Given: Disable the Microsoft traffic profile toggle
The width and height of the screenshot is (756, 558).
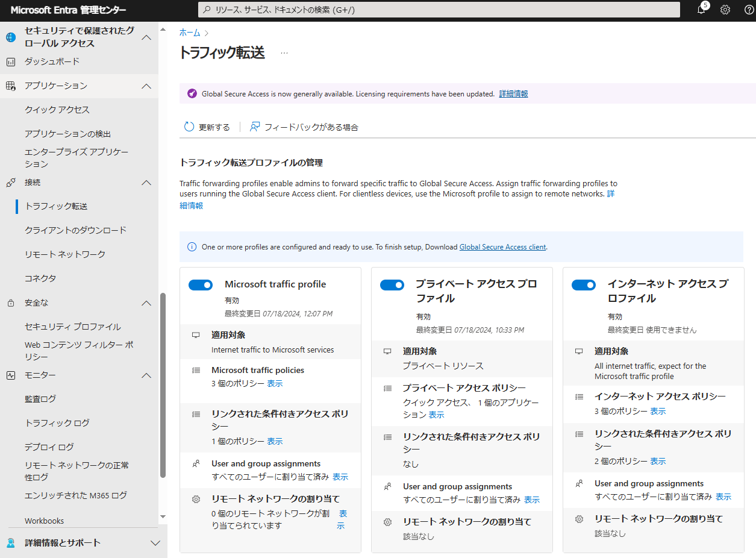Looking at the screenshot, I should [201, 285].
